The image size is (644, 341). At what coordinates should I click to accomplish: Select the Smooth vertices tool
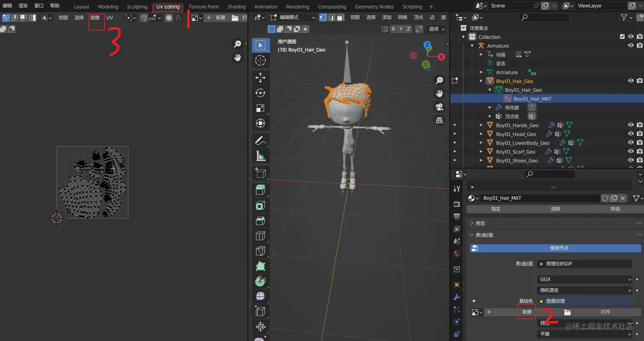[x=260, y=296]
